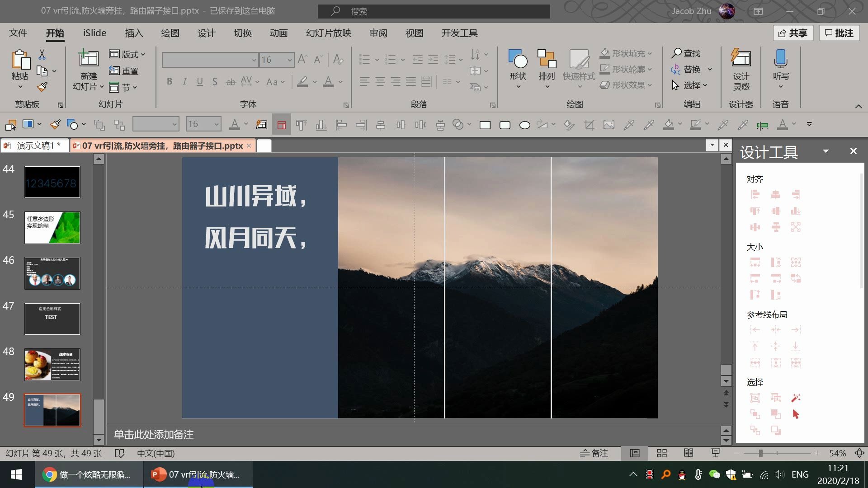Toggle the notes (备注) pane
This screenshot has height=488, width=868.
point(594,453)
